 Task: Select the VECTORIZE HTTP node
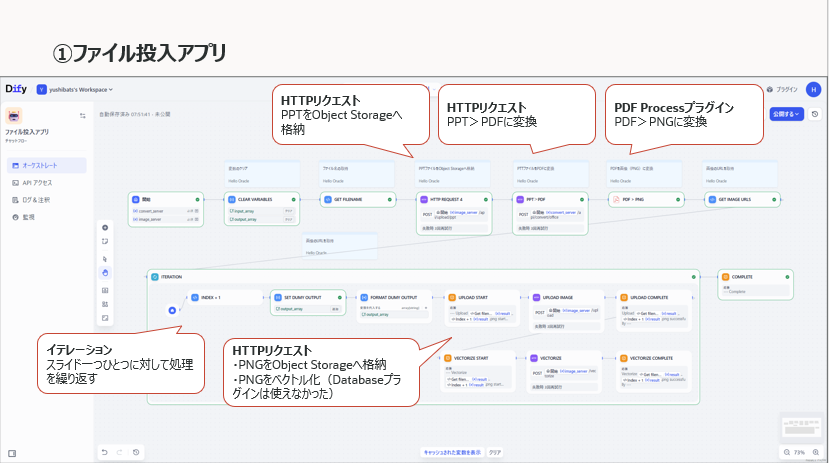(x=564, y=372)
